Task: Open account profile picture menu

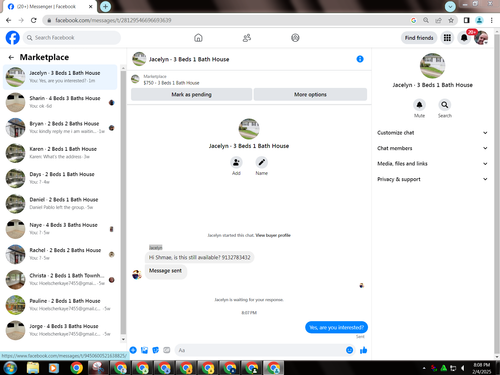Action: (481, 38)
